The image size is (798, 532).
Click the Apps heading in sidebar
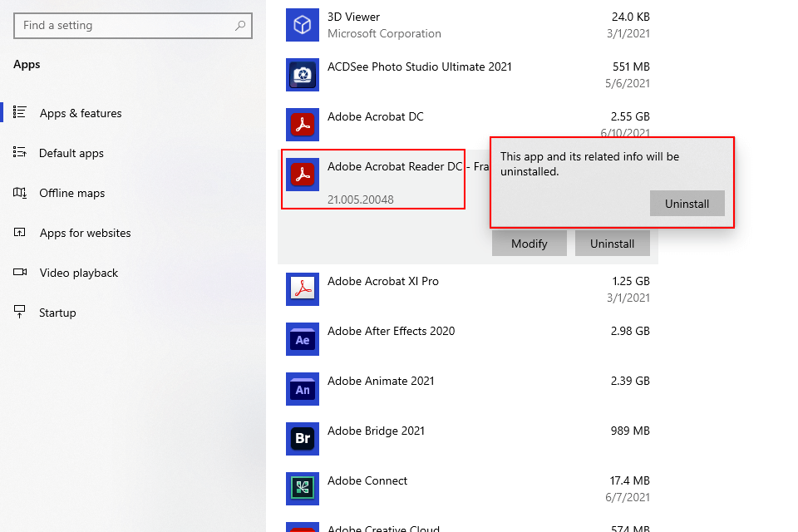(x=27, y=65)
